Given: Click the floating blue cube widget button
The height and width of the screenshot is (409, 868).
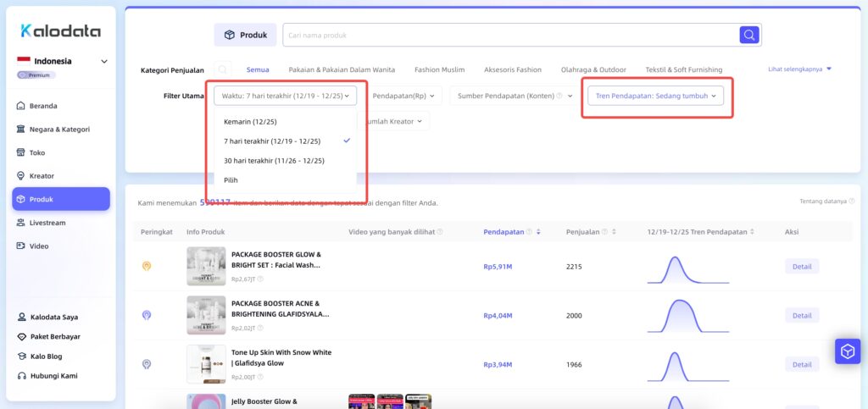Looking at the screenshot, I should coord(848,351).
